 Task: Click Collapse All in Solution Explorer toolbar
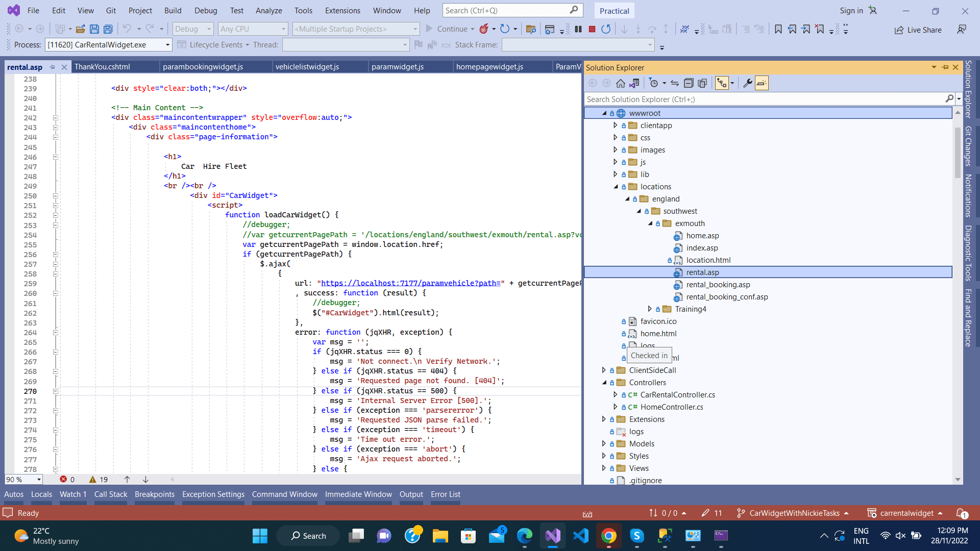coord(689,83)
